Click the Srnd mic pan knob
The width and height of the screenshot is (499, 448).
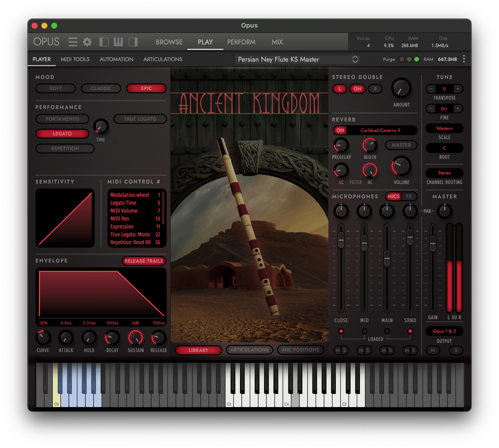click(410, 211)
